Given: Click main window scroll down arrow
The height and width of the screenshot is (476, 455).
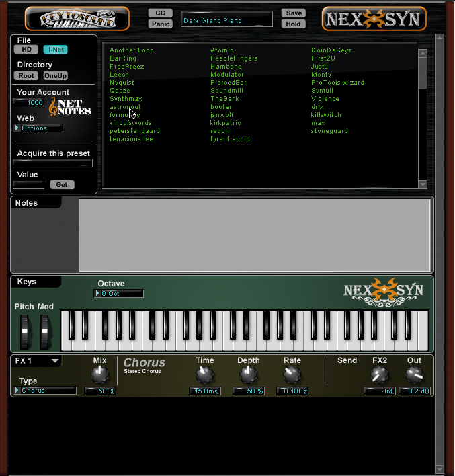Looking at the screenshot, I should click(x=440, y=469).
